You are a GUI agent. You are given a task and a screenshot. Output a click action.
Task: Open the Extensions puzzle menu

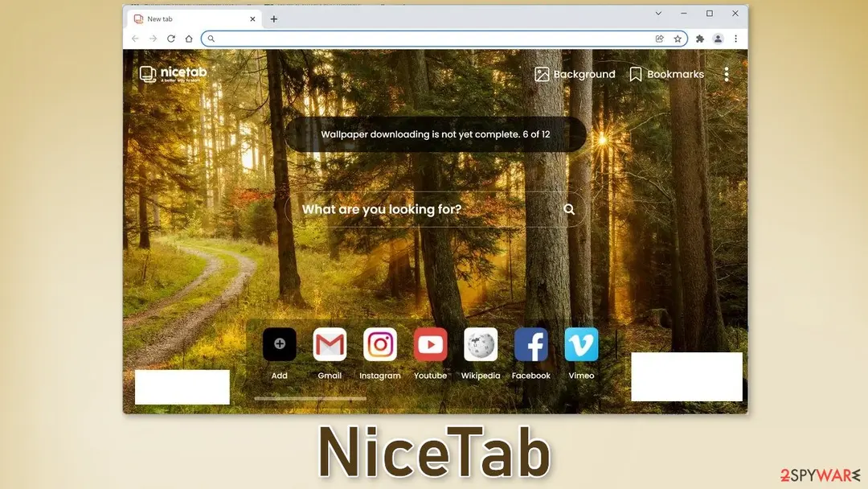coord(700,39)
